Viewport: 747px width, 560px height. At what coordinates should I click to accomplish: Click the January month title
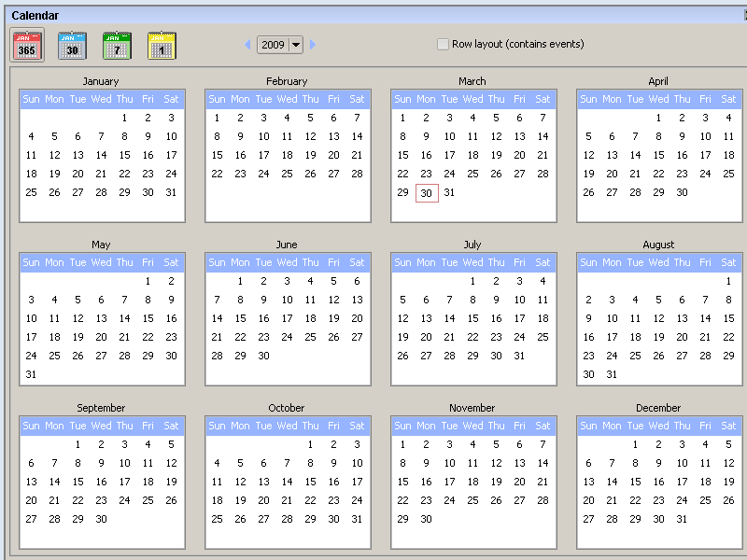[x=101, y=81]
